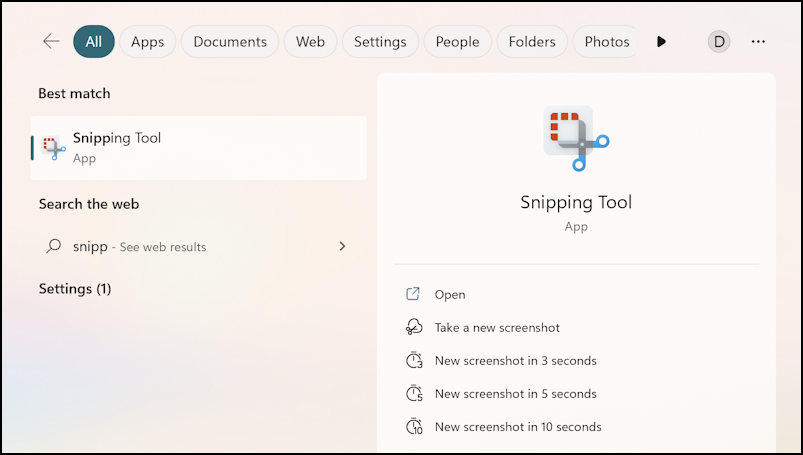Click the 10-second timer icon
Screen dimensions: 803x455
414,426
